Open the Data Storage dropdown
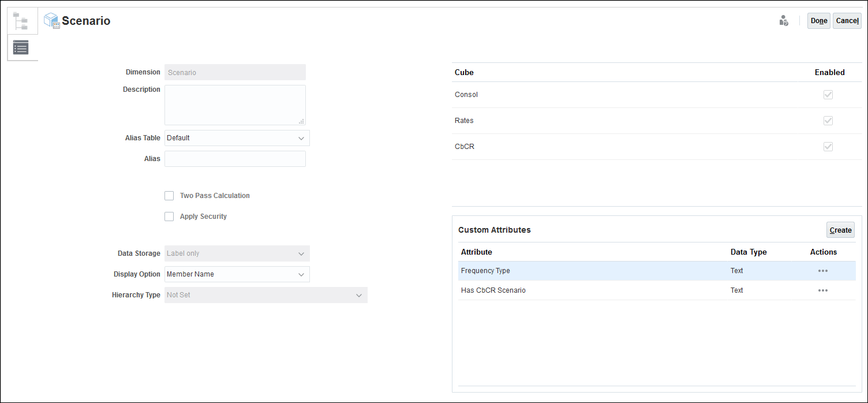 click(237, 253)
